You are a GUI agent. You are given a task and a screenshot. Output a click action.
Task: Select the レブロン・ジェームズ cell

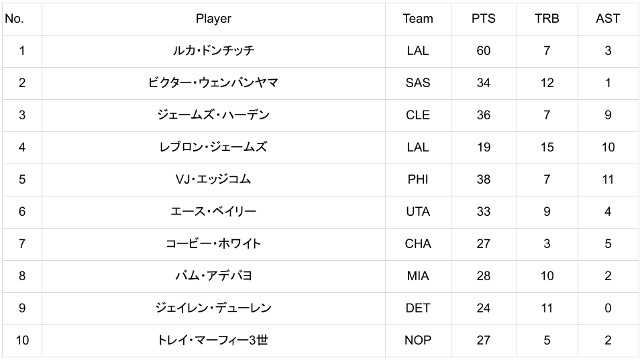(213, 147)
